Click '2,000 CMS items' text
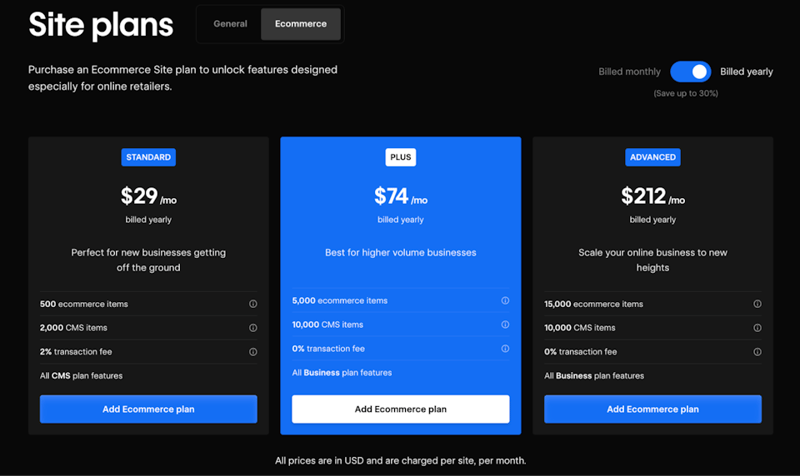 click(73, 328)
